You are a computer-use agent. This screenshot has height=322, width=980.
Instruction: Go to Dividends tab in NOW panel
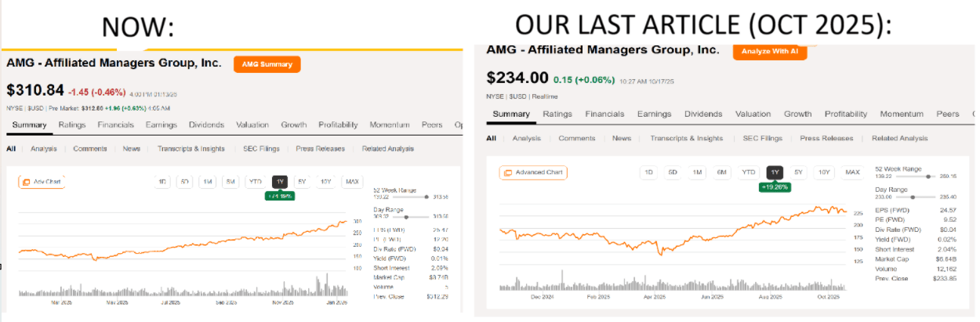207,125
